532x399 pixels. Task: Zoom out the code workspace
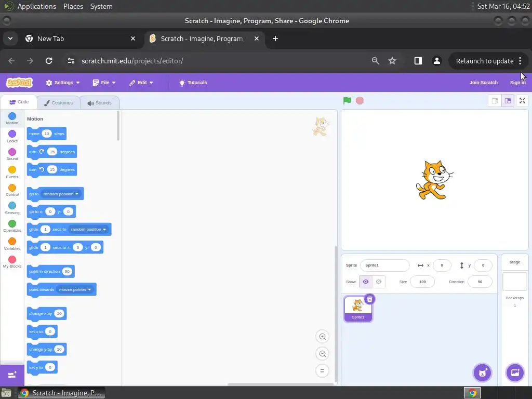click(x=322, y=354)
